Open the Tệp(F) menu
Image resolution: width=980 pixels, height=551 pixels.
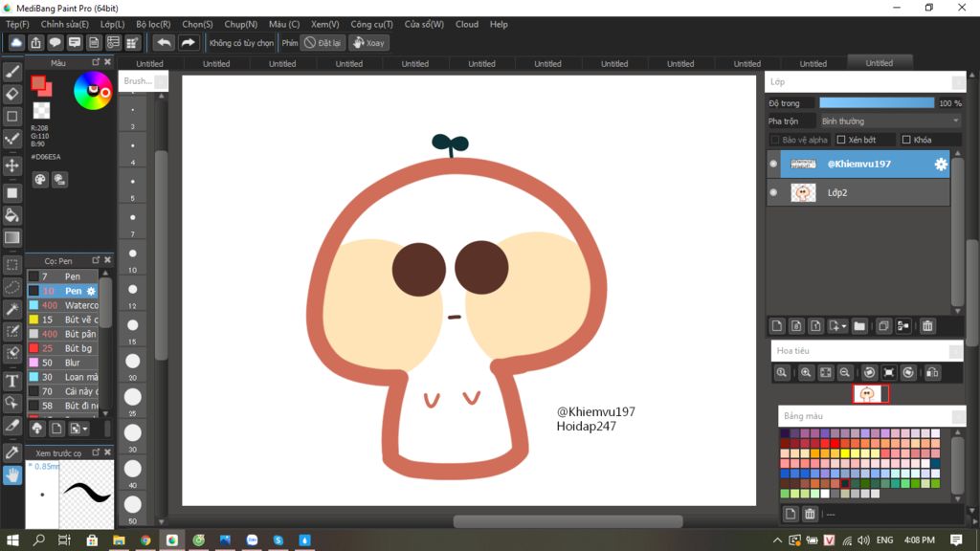(x=17, y=24)
